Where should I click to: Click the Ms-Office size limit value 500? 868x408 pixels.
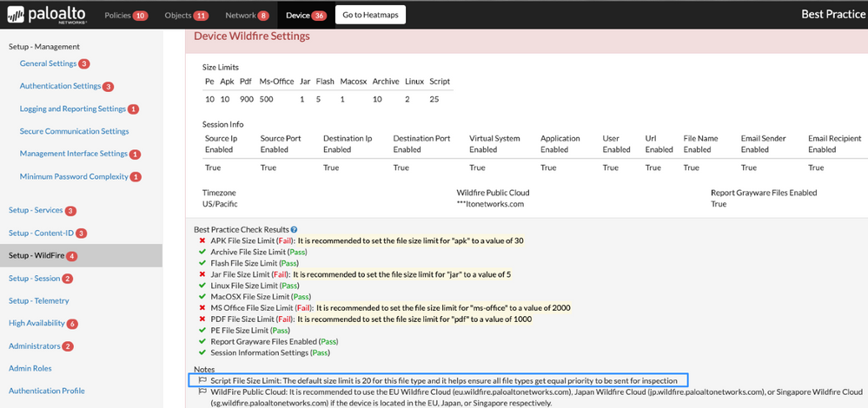[266, 100]
